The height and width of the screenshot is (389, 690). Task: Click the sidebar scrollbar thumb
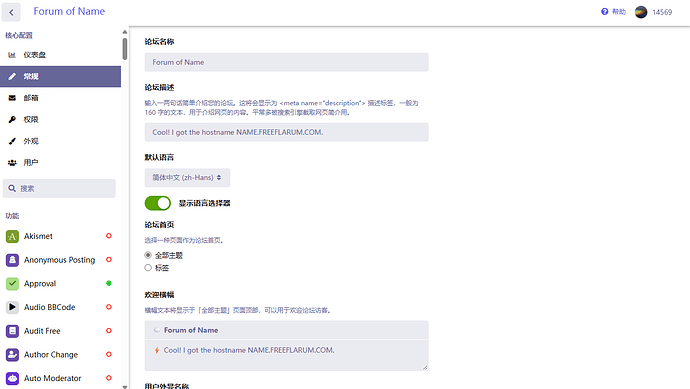(x=125, y=49)
